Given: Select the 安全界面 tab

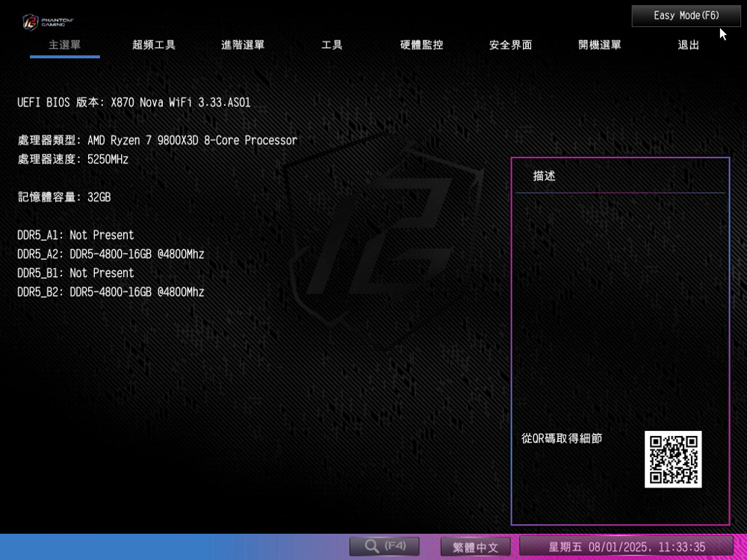Looking at the screenshot, I should coord(510,45).
